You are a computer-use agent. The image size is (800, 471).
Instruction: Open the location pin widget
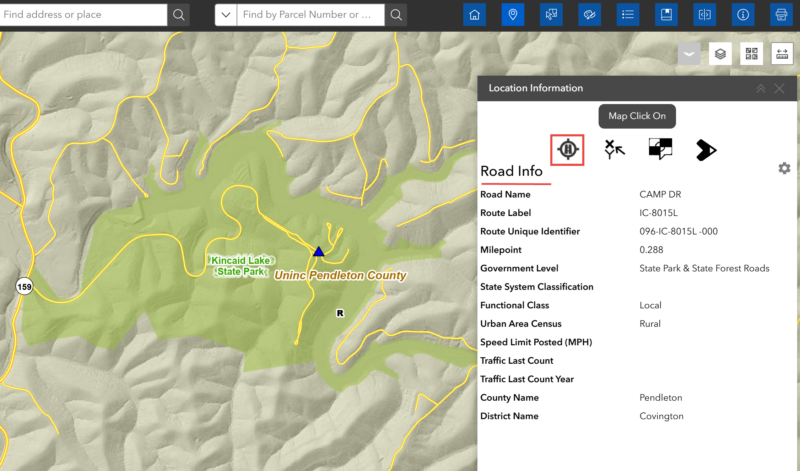[513, 15]
